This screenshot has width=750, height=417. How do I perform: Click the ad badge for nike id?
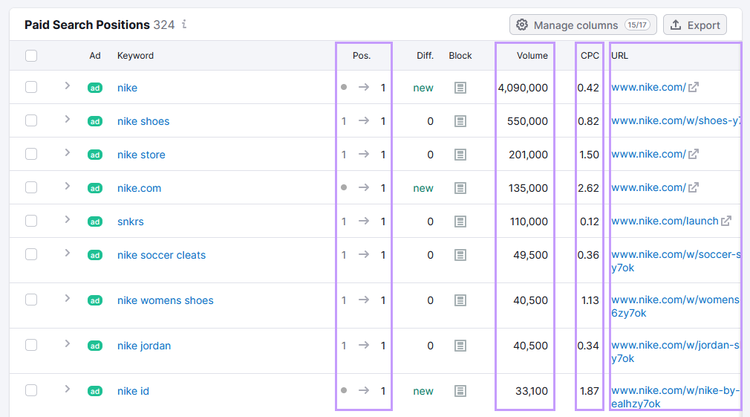pos(95,391)
